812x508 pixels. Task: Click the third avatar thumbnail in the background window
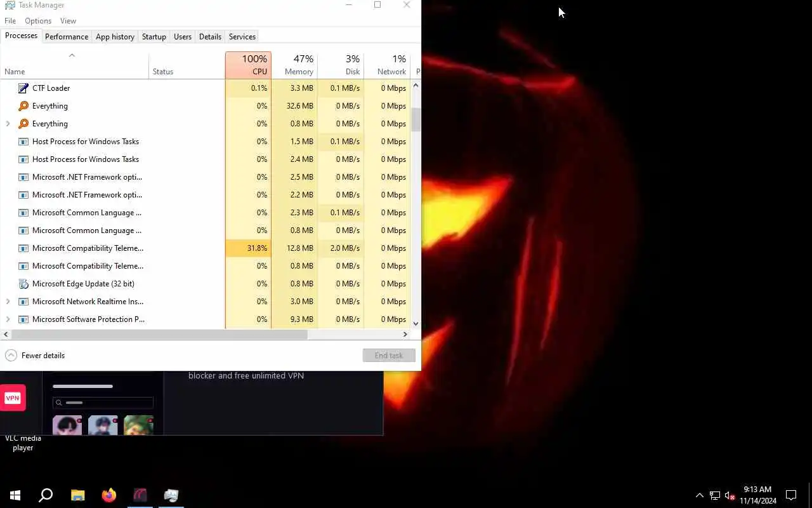[x=138, y=425]
